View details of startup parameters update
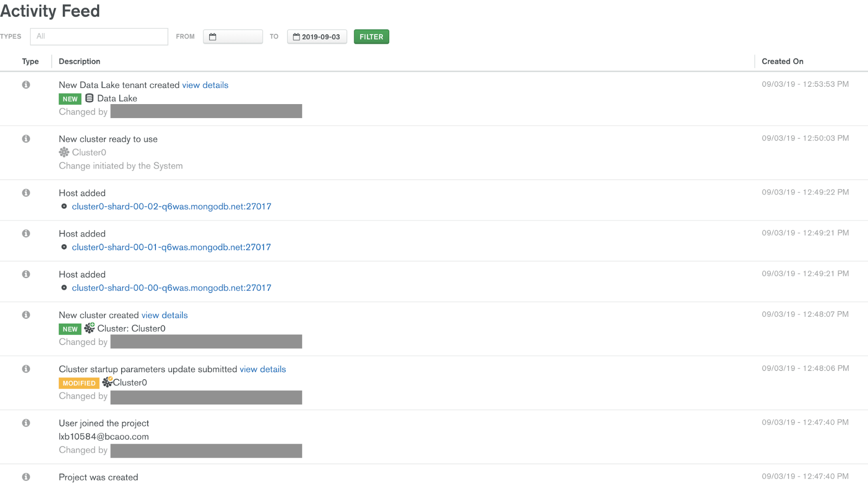 263,369
